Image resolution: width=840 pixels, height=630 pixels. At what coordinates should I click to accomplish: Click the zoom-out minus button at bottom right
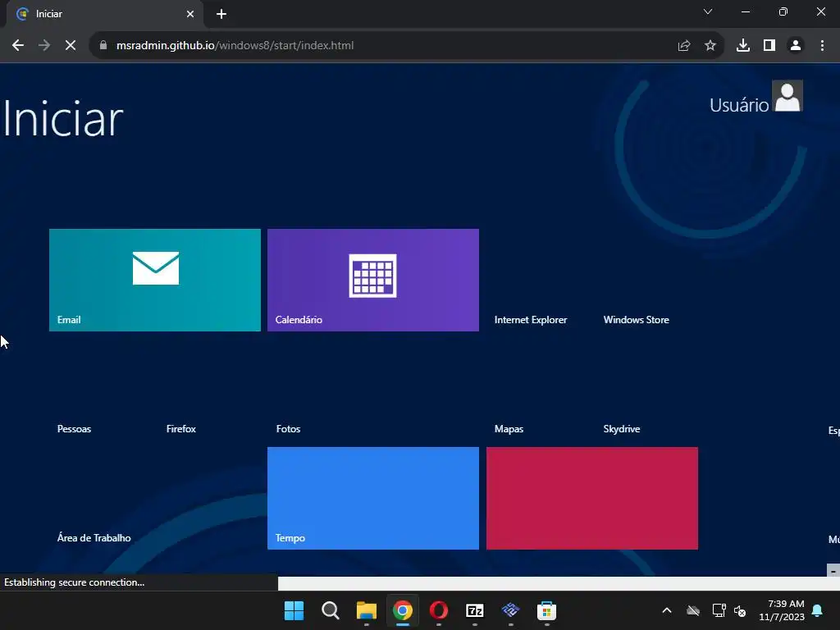click(833, 571)
